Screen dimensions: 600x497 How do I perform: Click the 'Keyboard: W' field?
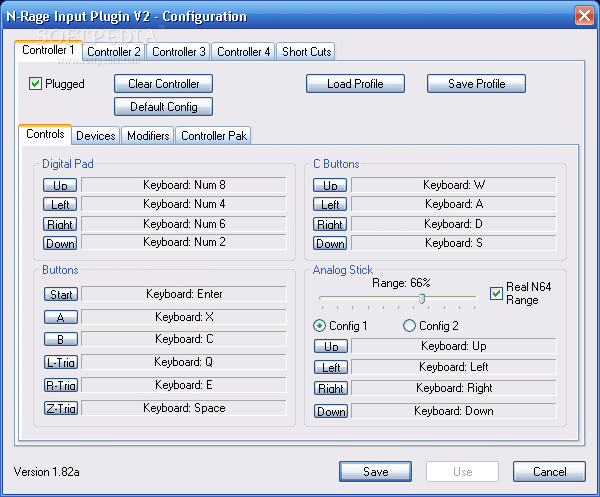(454, 185)
